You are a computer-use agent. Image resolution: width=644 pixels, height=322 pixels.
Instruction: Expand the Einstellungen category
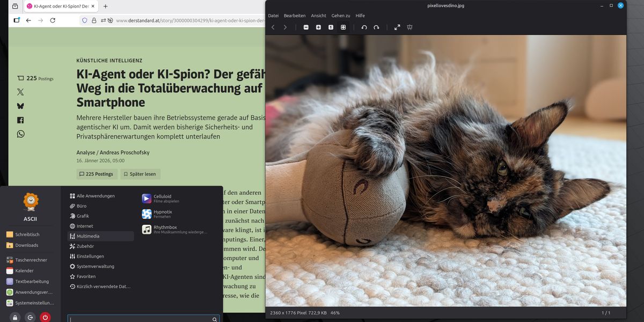[x=90, y=257]
